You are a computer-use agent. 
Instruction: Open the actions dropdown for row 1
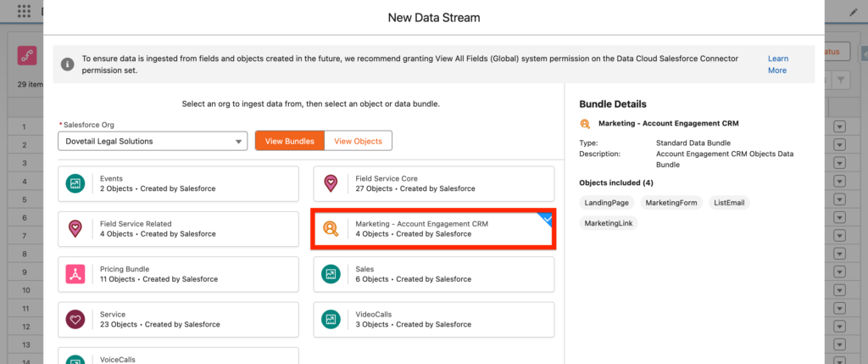839,126
